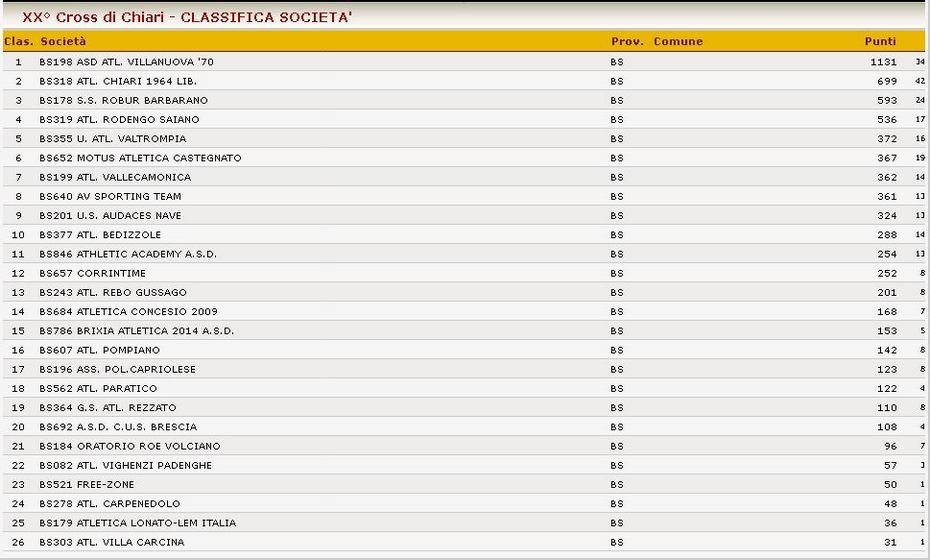Click the 1131 points value
This screenshot has height=560, width=930.
coord(883,62)
